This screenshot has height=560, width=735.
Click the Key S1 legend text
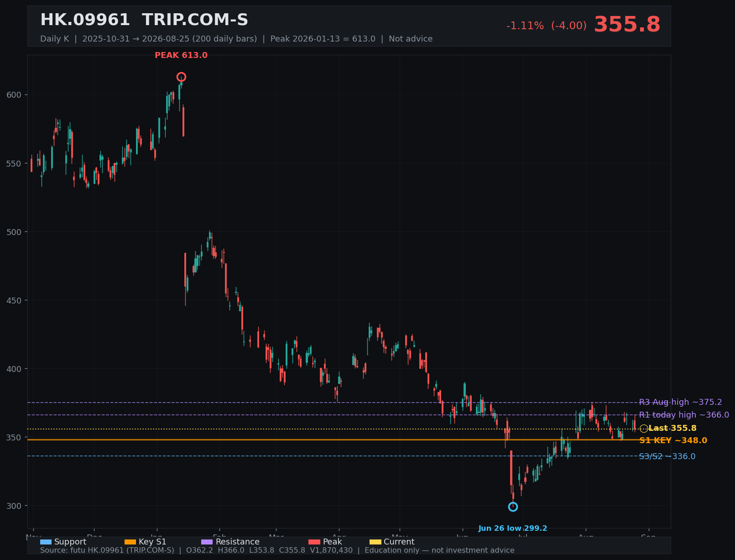152,542
